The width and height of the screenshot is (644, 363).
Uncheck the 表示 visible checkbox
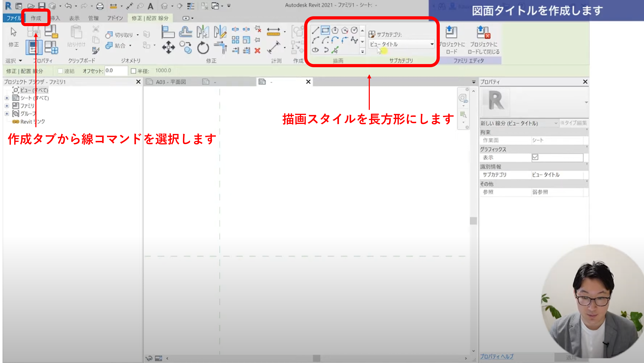535,157
